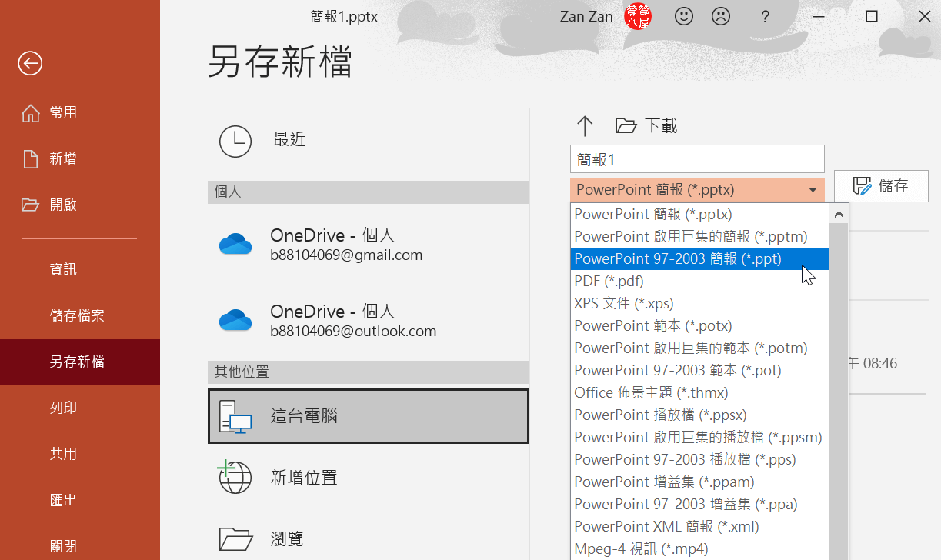Choose PowerPoint 啟用巨集的簡報 (*.pptm)
The height and width of the screenshot is (560, 941).
(x=699, y=237)
